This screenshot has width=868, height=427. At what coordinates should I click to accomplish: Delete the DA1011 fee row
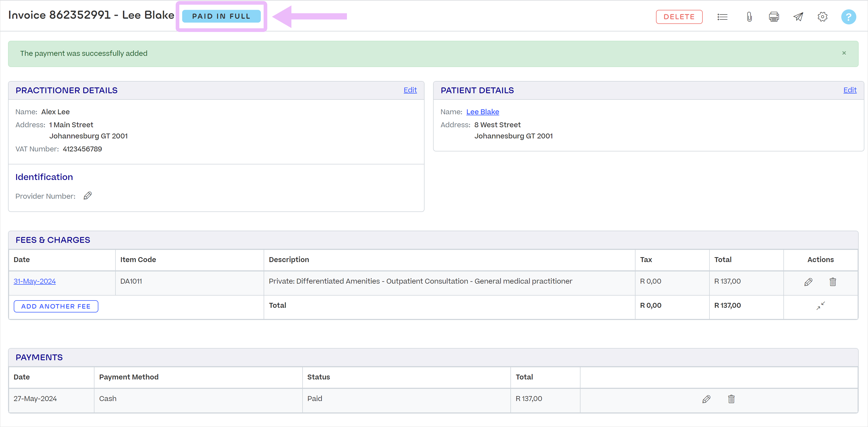833,282
